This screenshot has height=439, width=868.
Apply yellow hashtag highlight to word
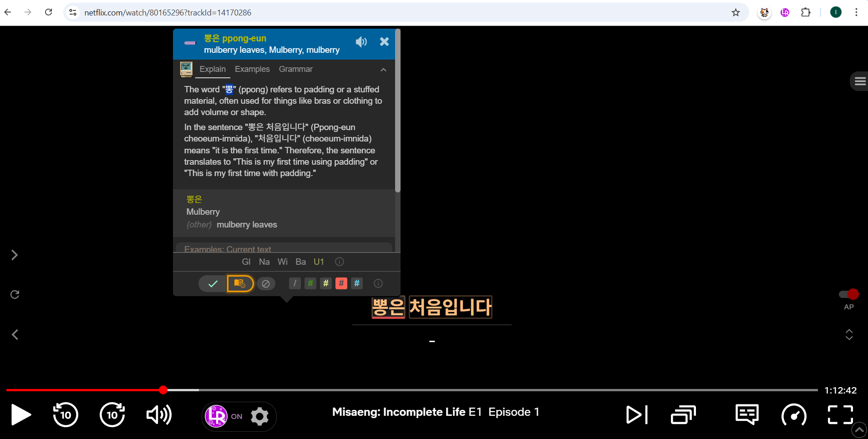click(326, 283)
